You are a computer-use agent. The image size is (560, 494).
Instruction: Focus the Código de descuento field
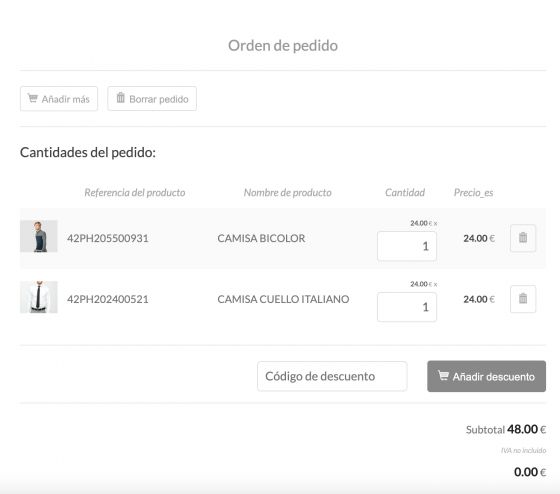click(332, 376)
